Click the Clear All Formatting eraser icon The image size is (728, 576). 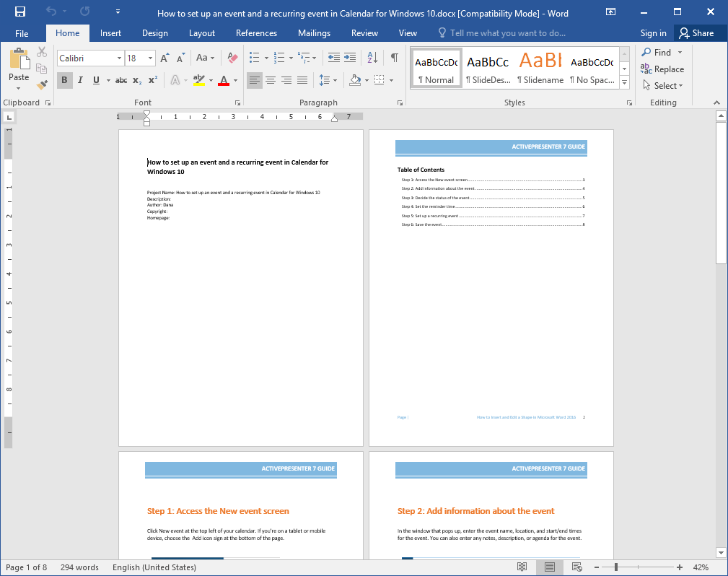point(232,58)
